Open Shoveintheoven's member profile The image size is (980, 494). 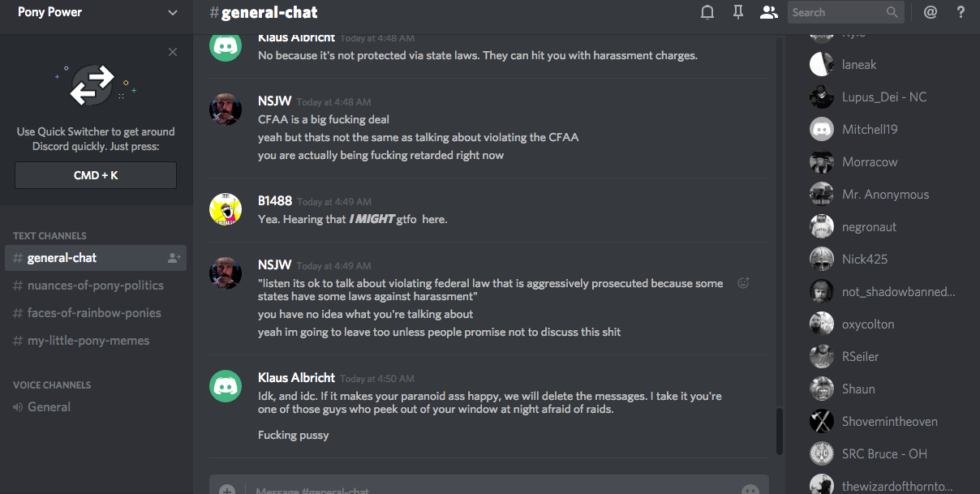coord(889,422)
